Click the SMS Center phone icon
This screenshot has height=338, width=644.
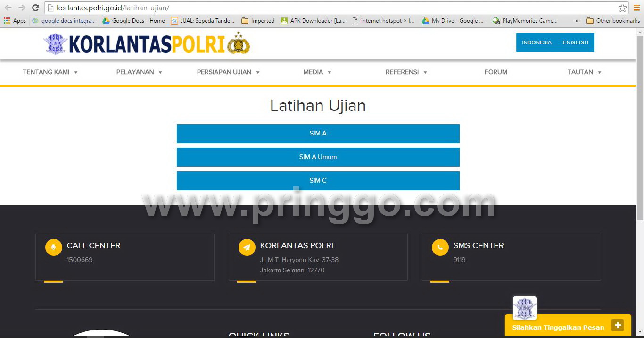[440, 247]
